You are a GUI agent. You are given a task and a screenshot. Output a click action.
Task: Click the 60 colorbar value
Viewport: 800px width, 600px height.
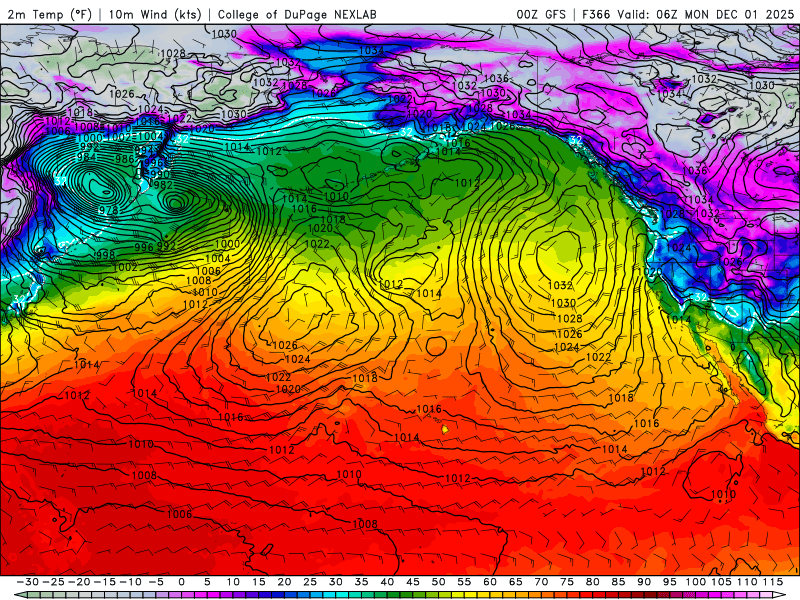click(x=490, y=582)
